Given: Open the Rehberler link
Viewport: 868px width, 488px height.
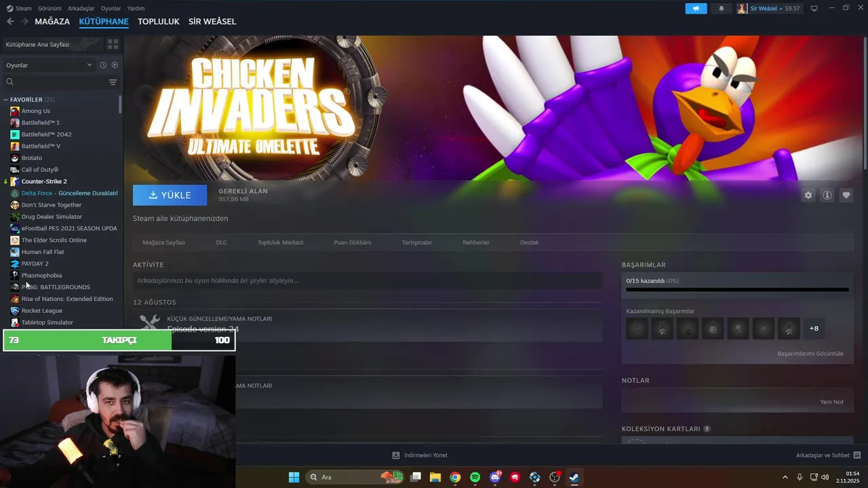Looking at the screenshot, I should coord(476,243).
